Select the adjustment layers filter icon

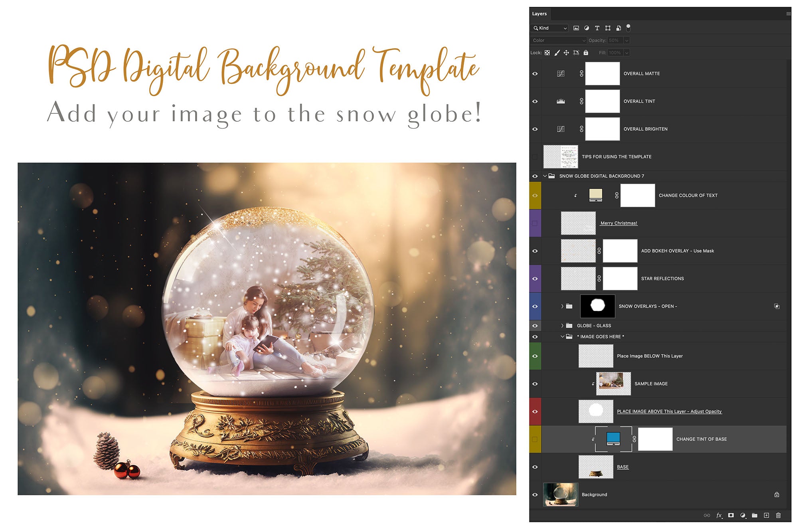click(587, 28)
